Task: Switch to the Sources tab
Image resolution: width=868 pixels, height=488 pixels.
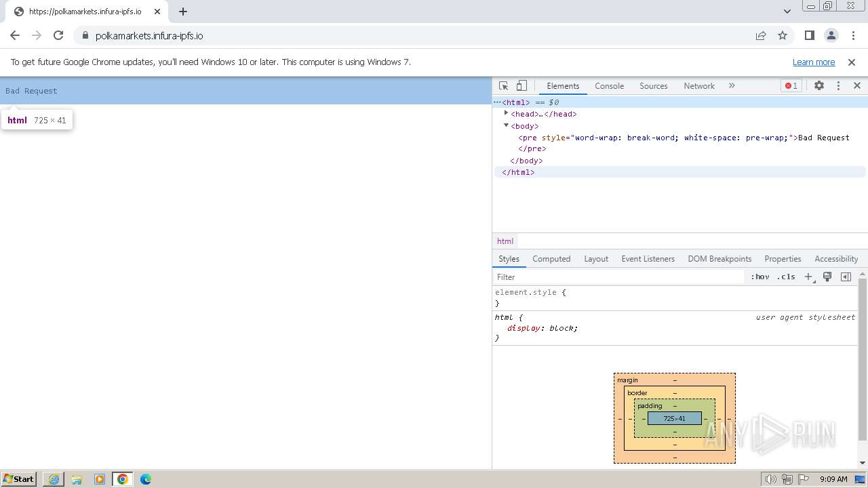Action: [x=654, y=86]
